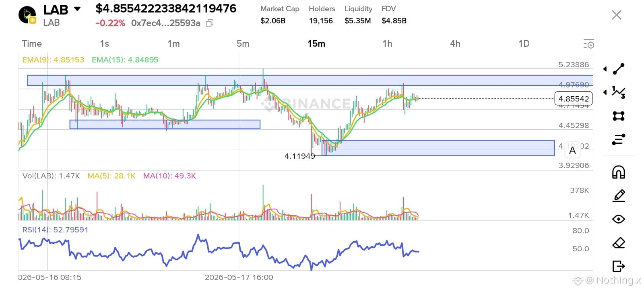Click the 4.11949 low price marker
Screen dimensions: 644x290
[x=300, y=156]
